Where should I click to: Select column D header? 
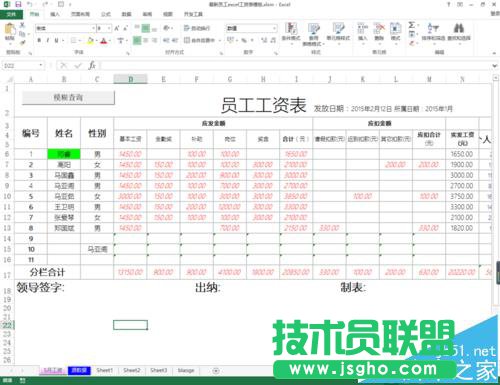pyautogui.click(x=130, y=79)
